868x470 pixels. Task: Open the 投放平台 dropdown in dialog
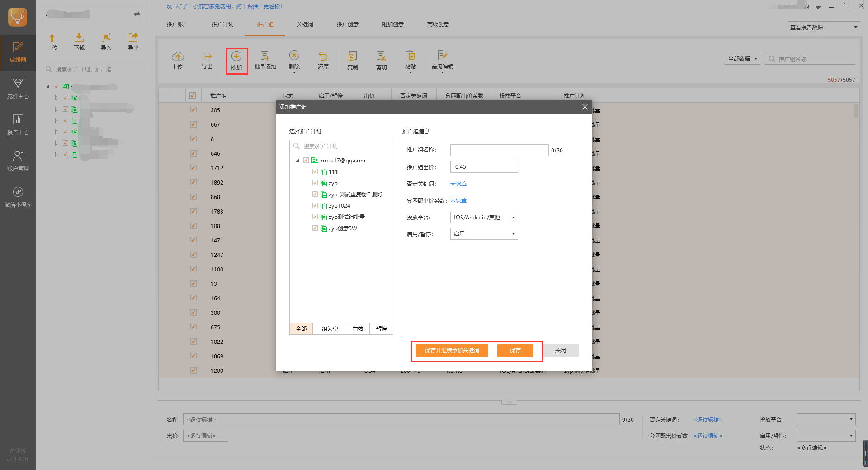pyautogui.click(x=484, y=218)
